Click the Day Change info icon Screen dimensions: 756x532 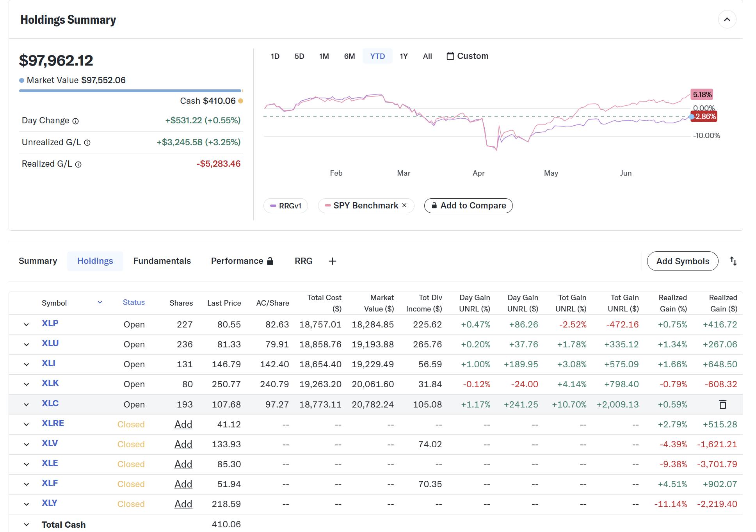click(x=76, y=121)
